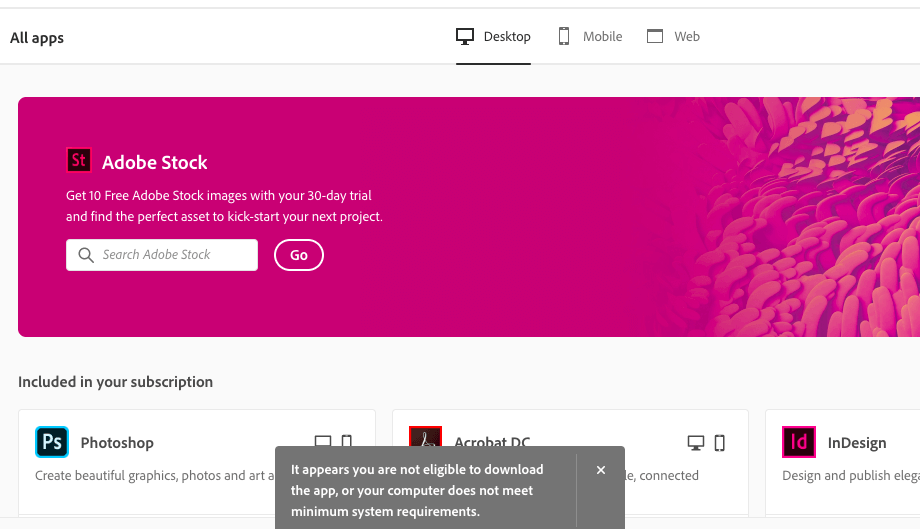
Task: Click Photoshop description Create beautiful graphics
Action: tap(155, 476)
